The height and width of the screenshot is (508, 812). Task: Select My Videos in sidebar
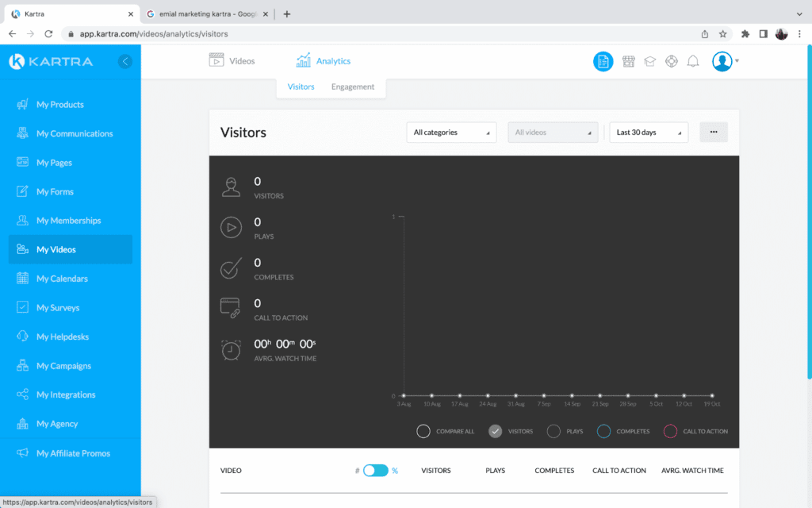(71, 249)
